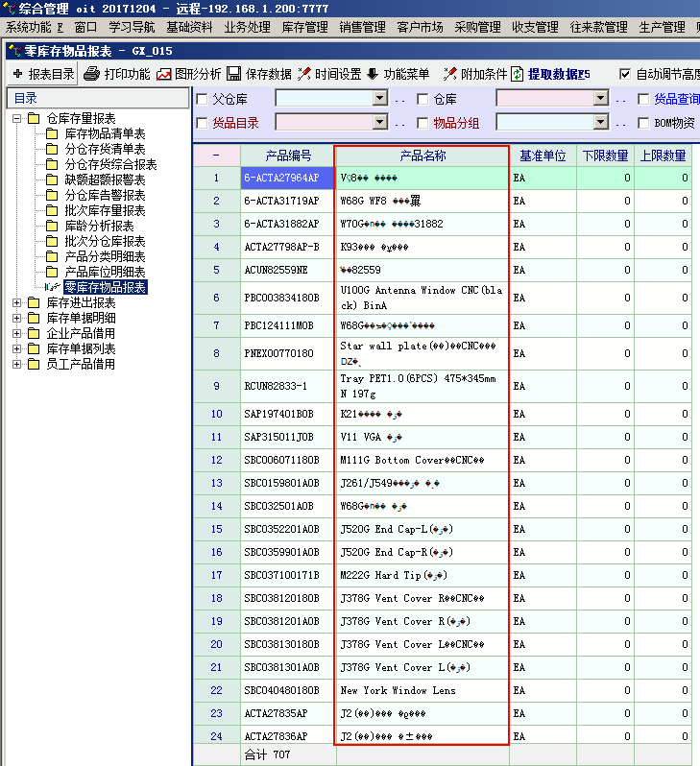This screenshot has width=700, height=766.
Task: Open the 货品目录 dropdown list
Action: pyautogui.click(x=379, y=122)
